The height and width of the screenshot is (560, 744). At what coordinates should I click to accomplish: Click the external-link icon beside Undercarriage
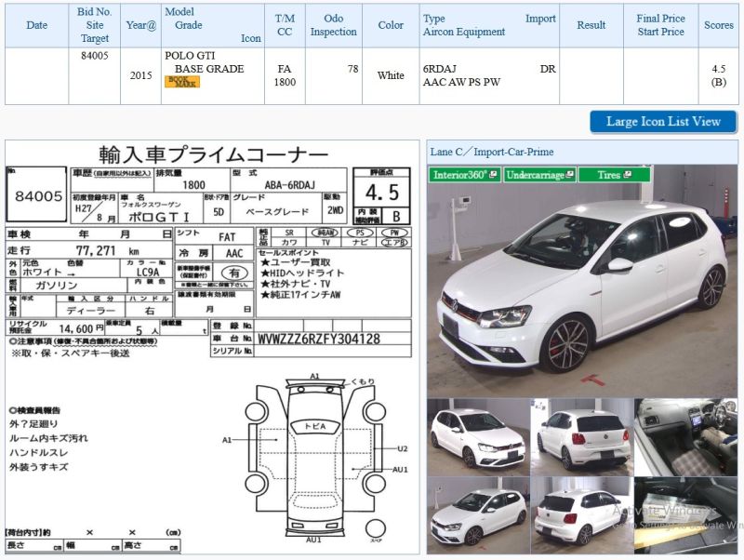coord(570,174)
